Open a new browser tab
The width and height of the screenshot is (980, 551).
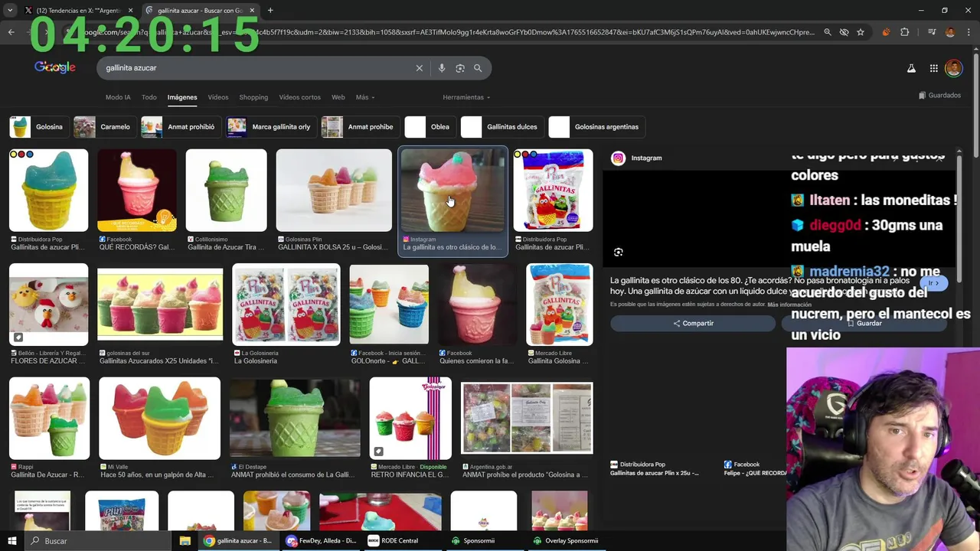pos(270,11)
